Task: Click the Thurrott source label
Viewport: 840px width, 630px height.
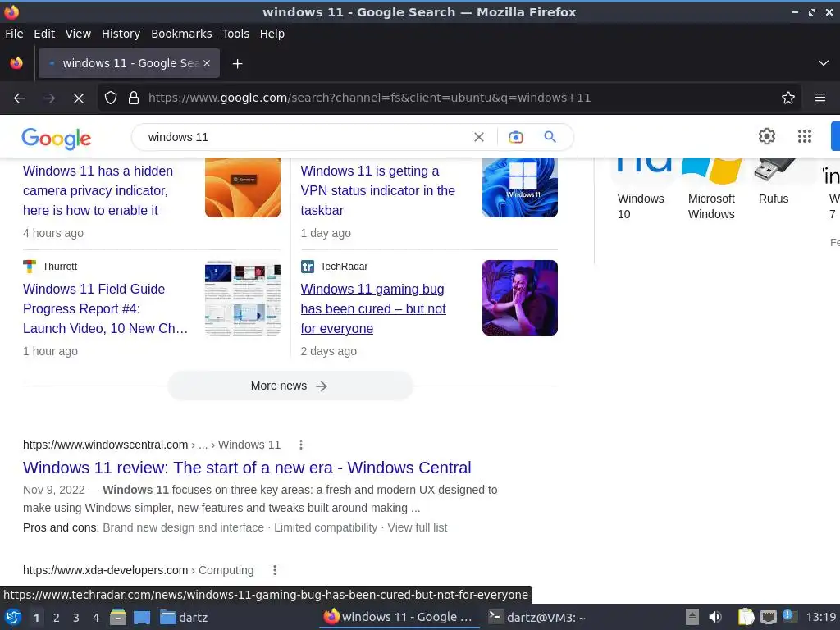Action: pos(60,267)
